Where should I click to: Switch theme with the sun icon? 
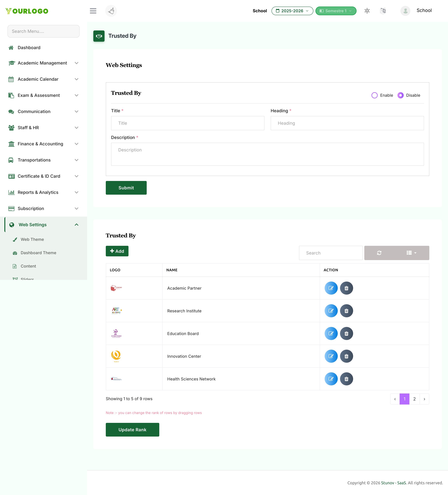point(367,11)
